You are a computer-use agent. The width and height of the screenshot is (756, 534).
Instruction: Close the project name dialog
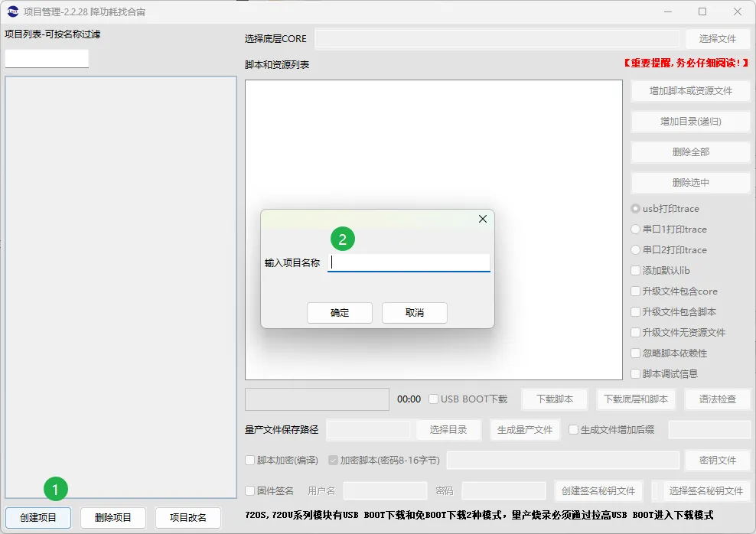483,219
